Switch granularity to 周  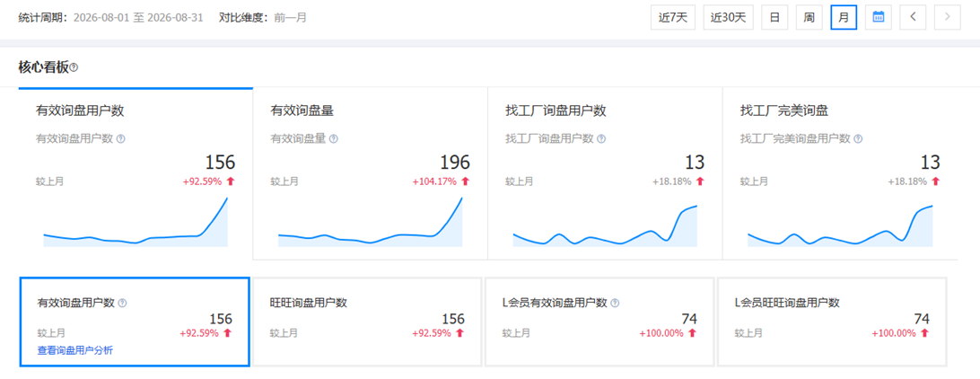coord(809,17)
